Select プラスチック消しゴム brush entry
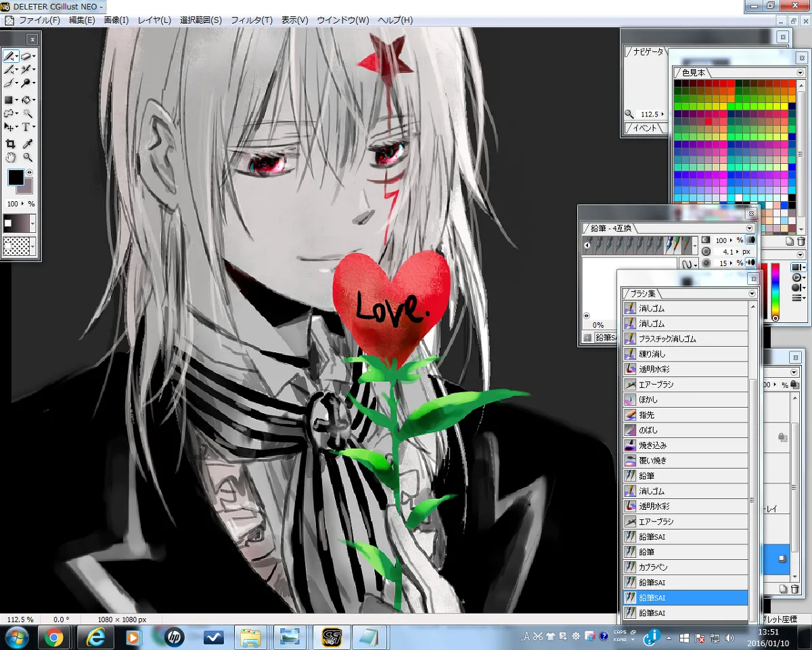 point(685,339)
